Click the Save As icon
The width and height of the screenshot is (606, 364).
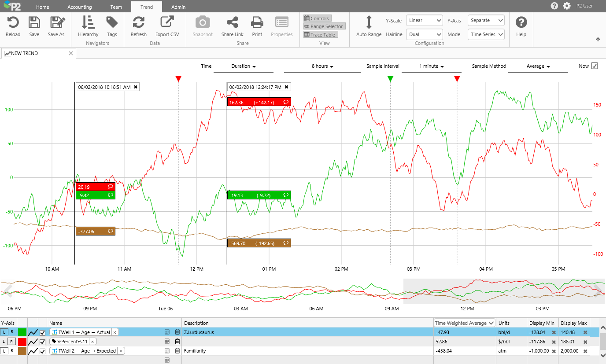pos(56,23)
